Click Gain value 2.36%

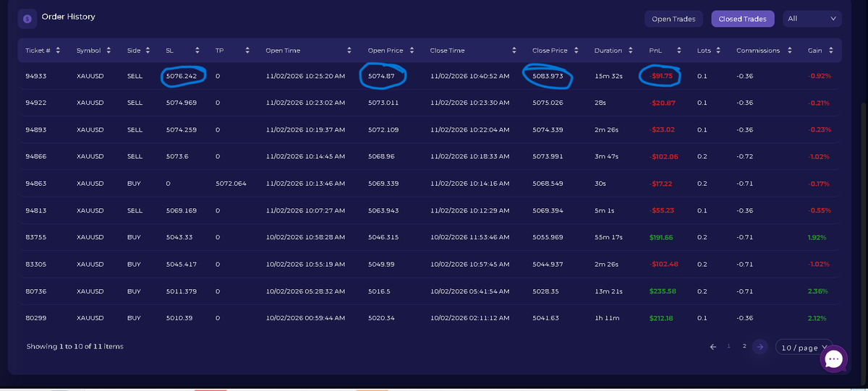click(x=818, y=291)
